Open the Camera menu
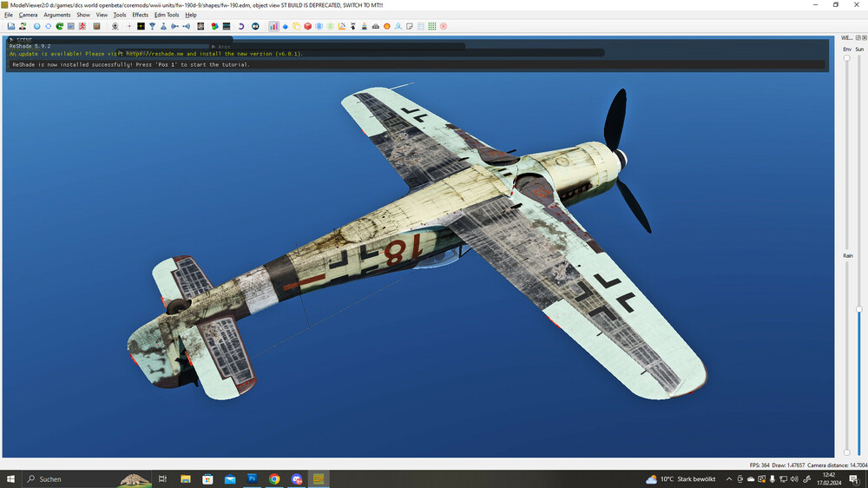868x488 pixels. (x=29, y=15)
